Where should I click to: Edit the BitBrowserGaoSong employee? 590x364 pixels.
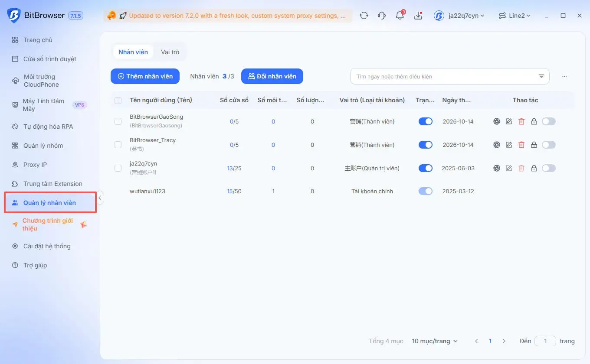509,121
